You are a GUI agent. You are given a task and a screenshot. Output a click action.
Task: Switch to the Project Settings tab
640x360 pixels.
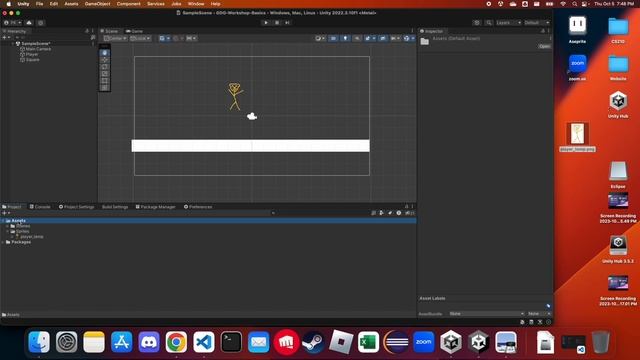tap(77, 207)
